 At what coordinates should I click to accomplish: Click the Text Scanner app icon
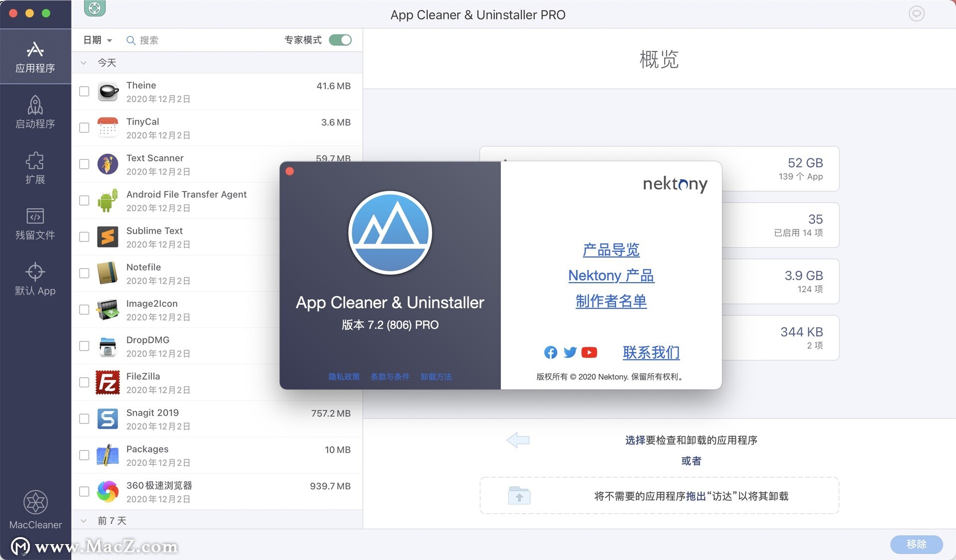108,164
